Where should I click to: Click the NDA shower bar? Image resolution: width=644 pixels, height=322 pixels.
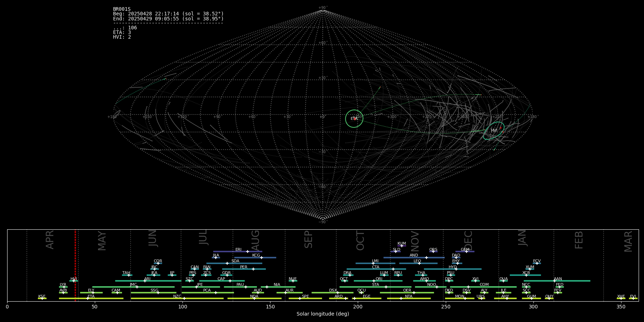[x=254, y=298]
